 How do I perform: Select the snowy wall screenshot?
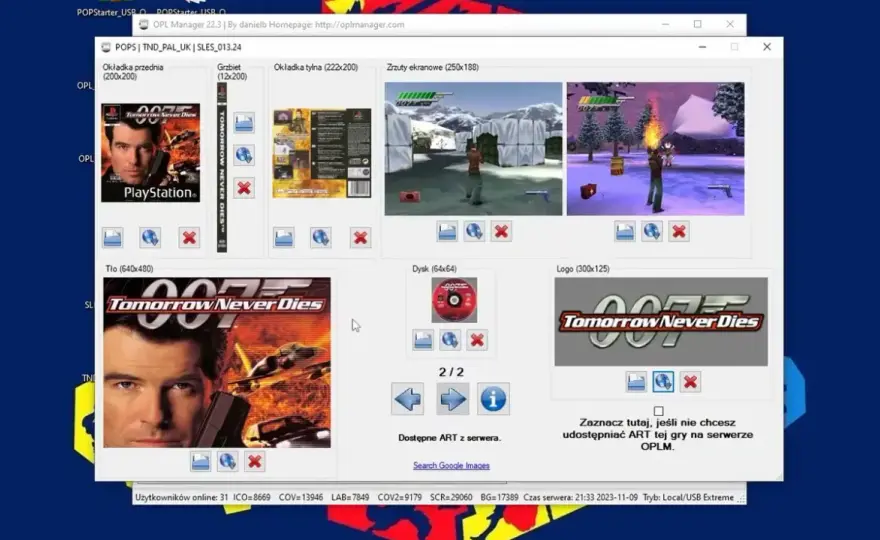click(x=473, y=149)
